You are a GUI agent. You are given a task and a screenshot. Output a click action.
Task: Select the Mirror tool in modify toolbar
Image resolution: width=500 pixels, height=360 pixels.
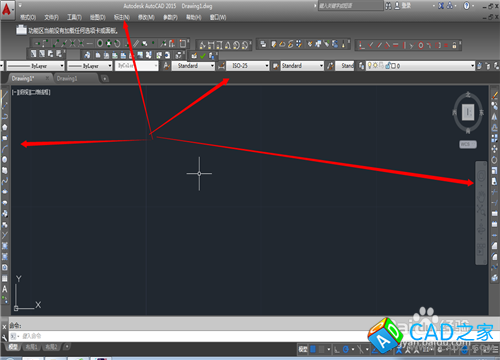click(494, 117)
